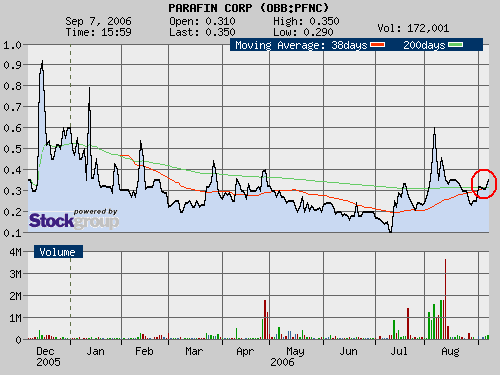Click the 'May' month label
The height and width of the screenshot is (375, 500).
pyautogui.click(x=295, y=351)
